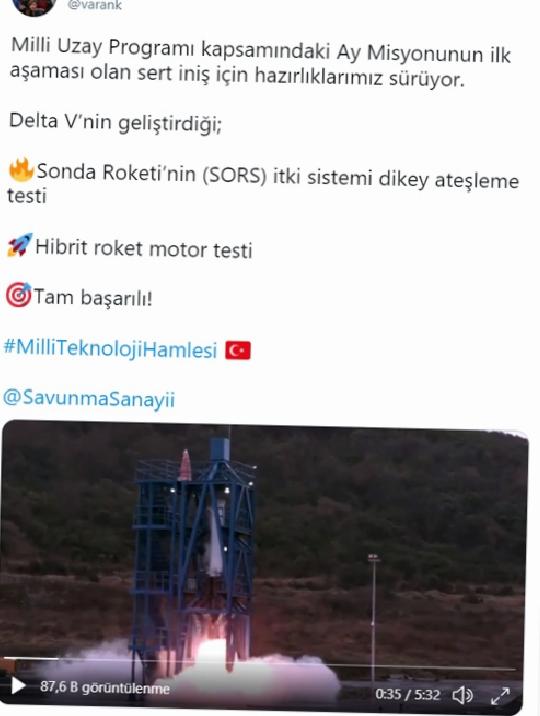540x716 pixels.
Task: Mute the video with the speaker icon
Action: (462, 695)
